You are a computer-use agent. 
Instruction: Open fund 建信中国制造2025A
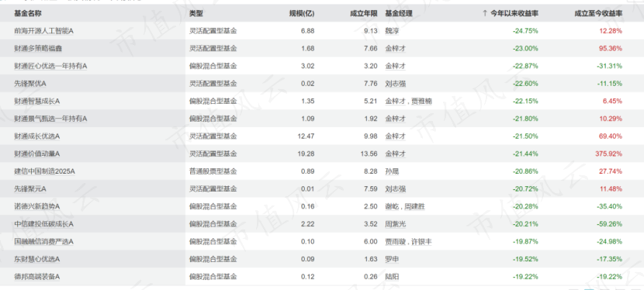coord(44,171)
